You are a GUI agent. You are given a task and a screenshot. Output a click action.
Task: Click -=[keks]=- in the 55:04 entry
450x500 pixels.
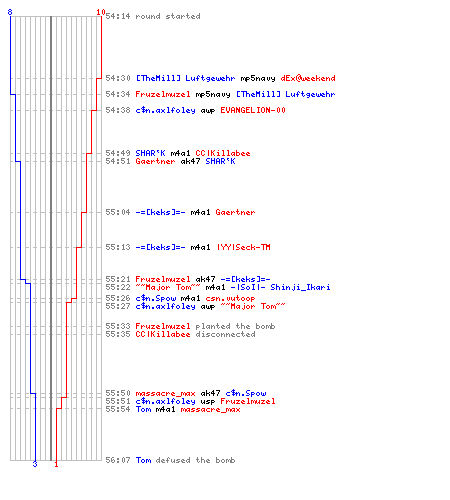(x=160, y=212)
